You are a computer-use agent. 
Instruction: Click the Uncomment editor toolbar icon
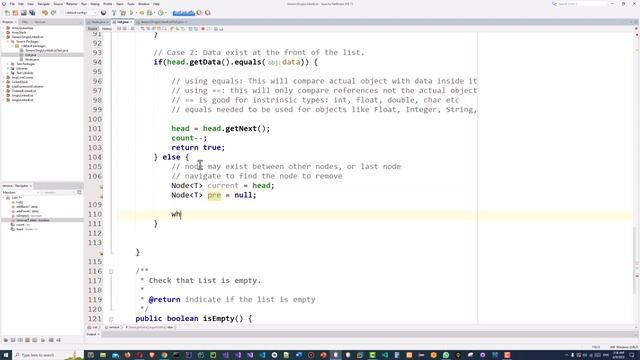[x=221, y=29]
